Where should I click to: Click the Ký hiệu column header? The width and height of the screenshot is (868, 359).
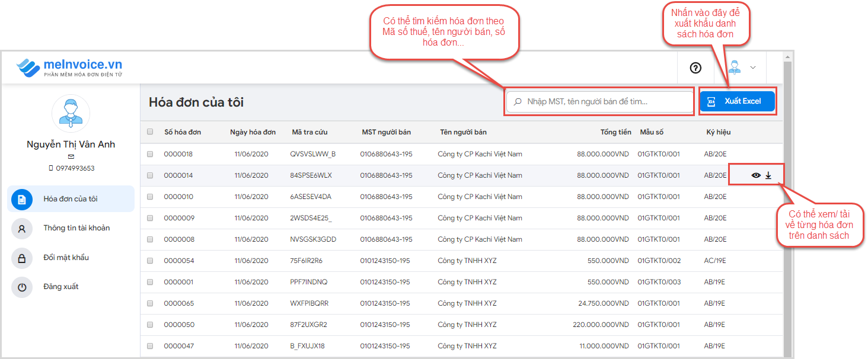click(719, 132)
